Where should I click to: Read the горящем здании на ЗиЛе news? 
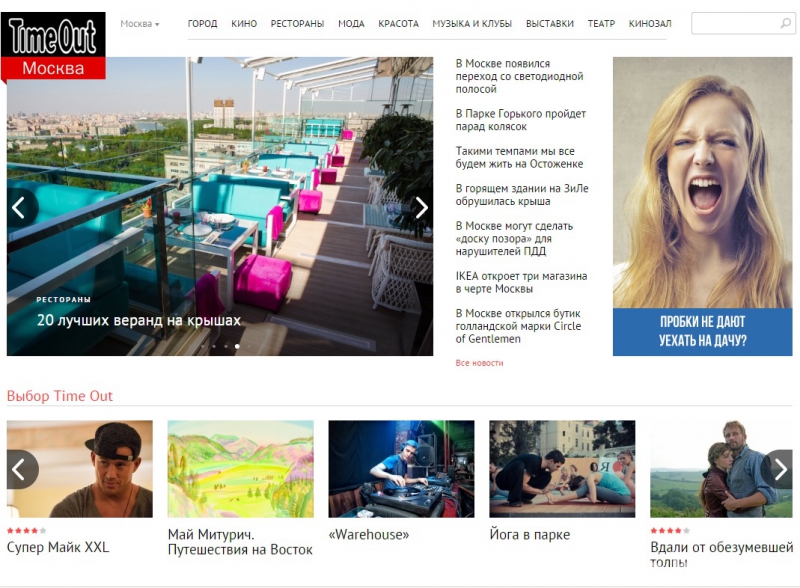point(522,194)
